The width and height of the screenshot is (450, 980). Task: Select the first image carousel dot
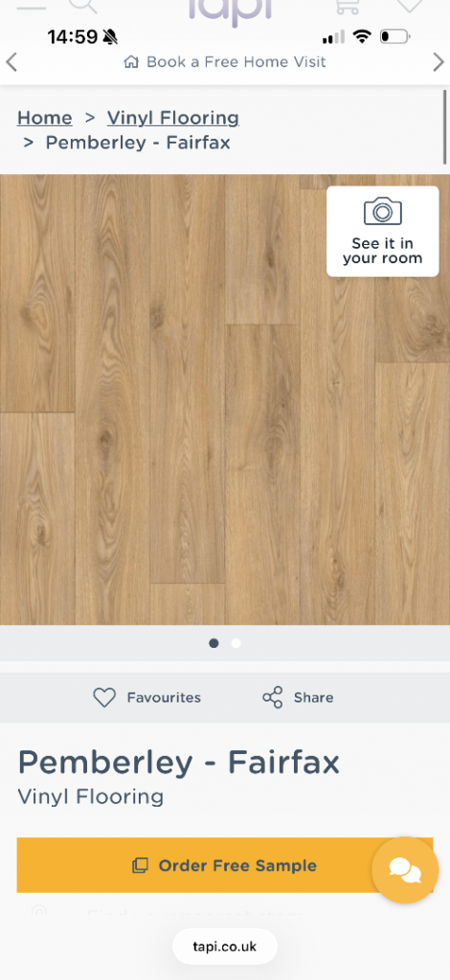click(x=214, y=643)
